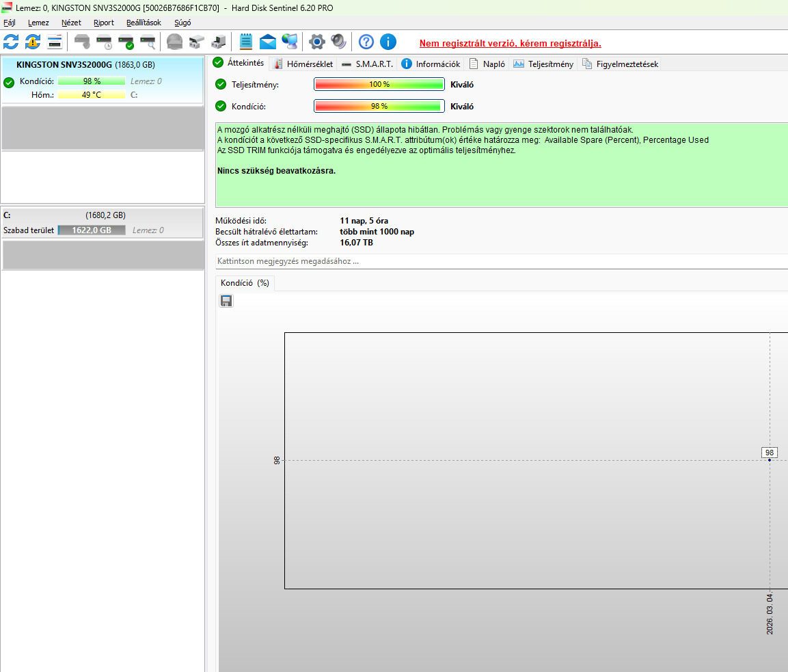This screenshot has height=672, width=788.
Task: Switch to the Hőmérséklet tab
Action: coord(303,64)
